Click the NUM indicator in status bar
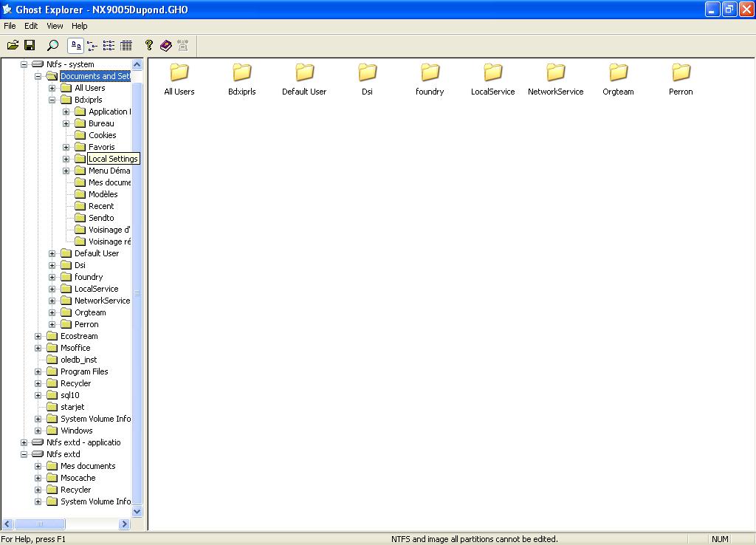The width and height of the screenshot is (756, 545). [x=720, y=539]
